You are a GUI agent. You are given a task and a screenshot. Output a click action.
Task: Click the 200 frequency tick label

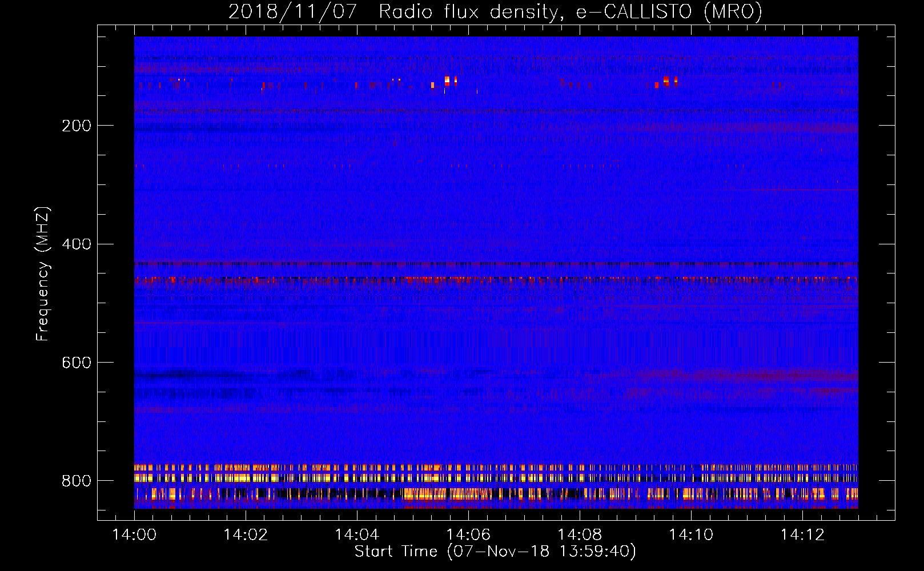click(x=77, y=126)
